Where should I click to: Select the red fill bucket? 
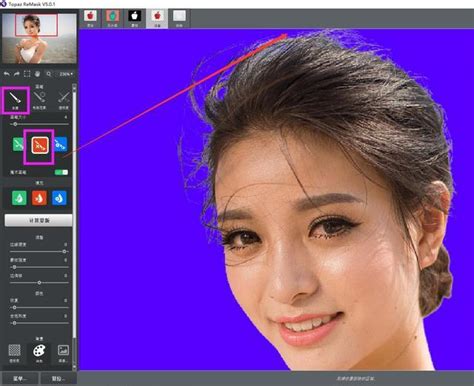(x=39, y=198)
